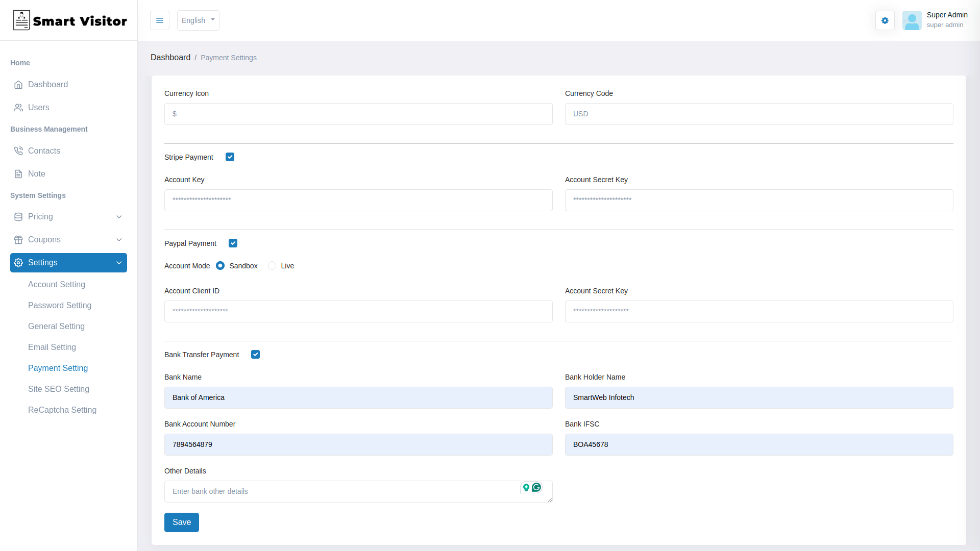The height and width of the screenshot is (551, 980).
Task: Expand the Coupons section in sidebar
Action: pos(68,239)
